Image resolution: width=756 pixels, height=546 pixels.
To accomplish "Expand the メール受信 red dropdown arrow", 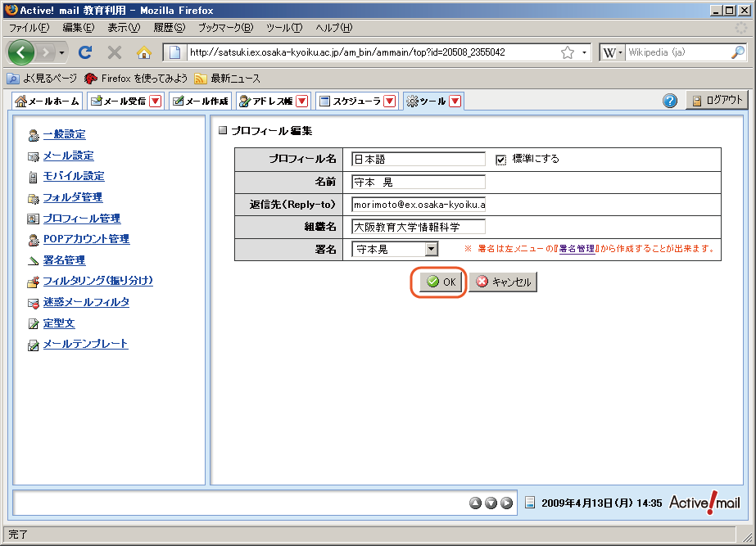I will click(x=156, y=102).
